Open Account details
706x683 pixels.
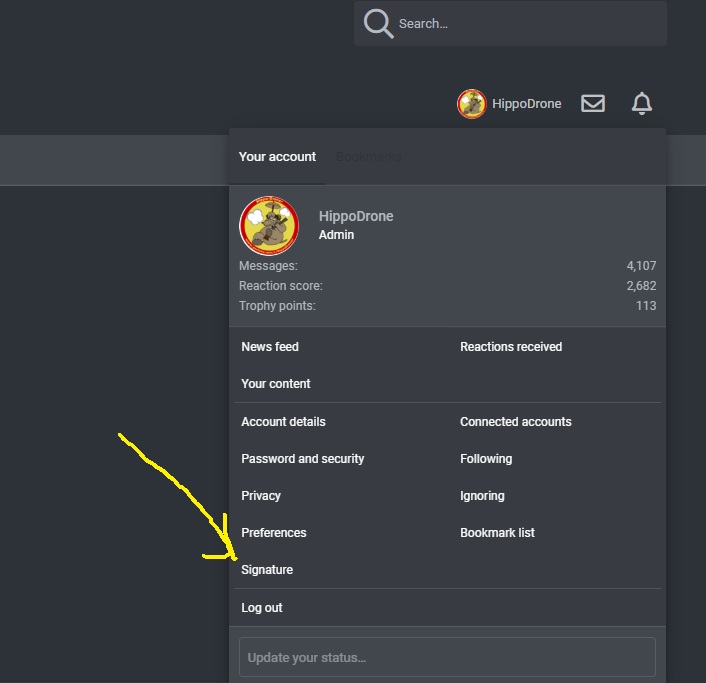[283, 421]
